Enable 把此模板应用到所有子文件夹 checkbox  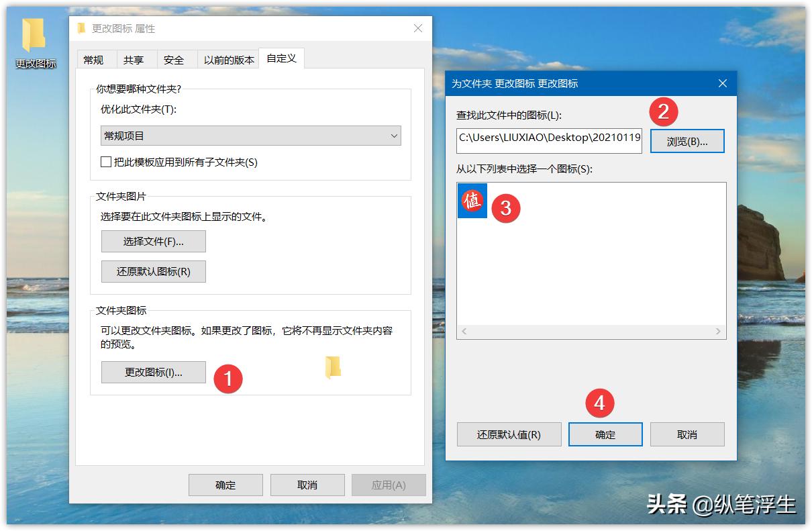point(105,162)
